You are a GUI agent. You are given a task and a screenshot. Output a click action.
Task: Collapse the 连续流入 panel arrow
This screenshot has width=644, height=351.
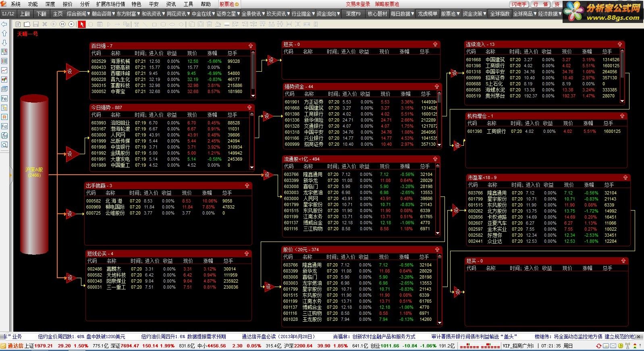620,44
